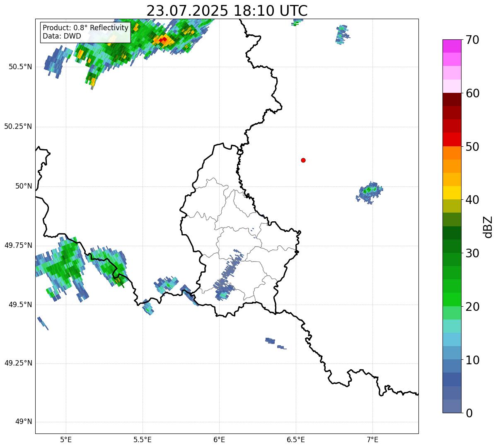Click the latitude label 50°N

[24, 186]
